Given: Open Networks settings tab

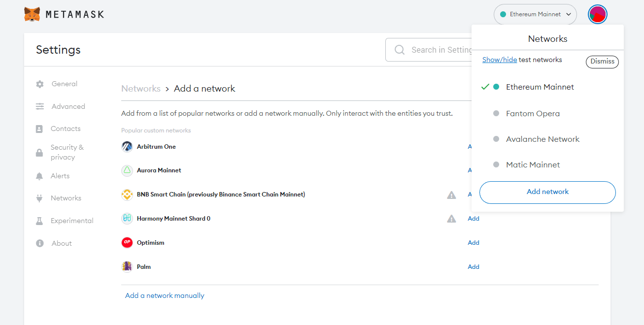Looking at the screenshot, I should click(x=66, y=198).
